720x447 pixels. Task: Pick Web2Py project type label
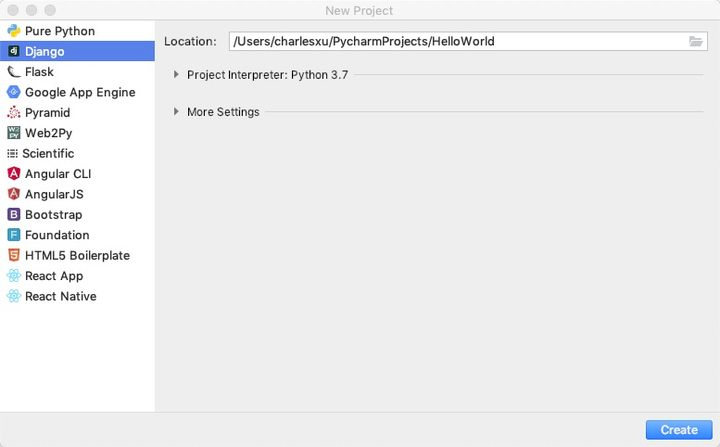[x=49, y=133]
